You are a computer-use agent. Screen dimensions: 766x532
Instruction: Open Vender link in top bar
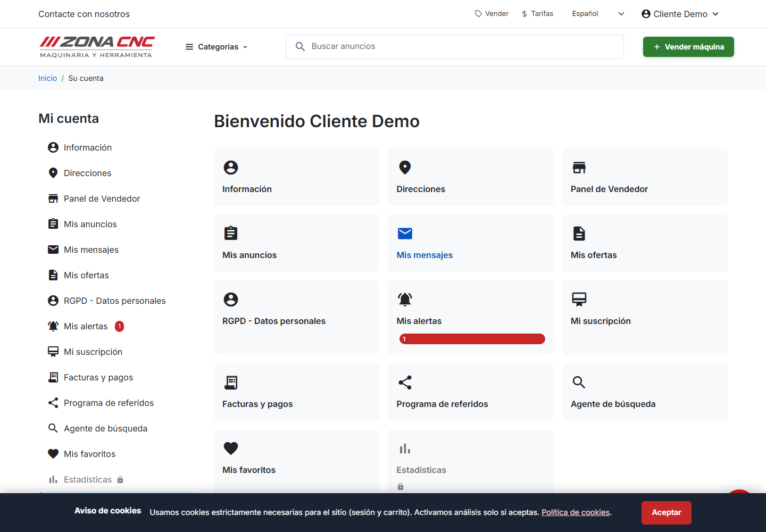(x=492, y=14)
